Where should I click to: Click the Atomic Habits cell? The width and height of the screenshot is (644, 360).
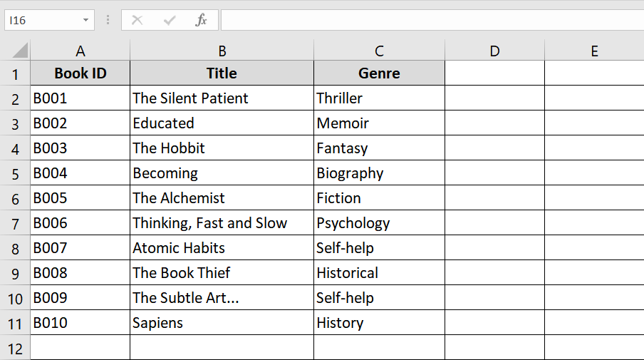pos(222,248)
